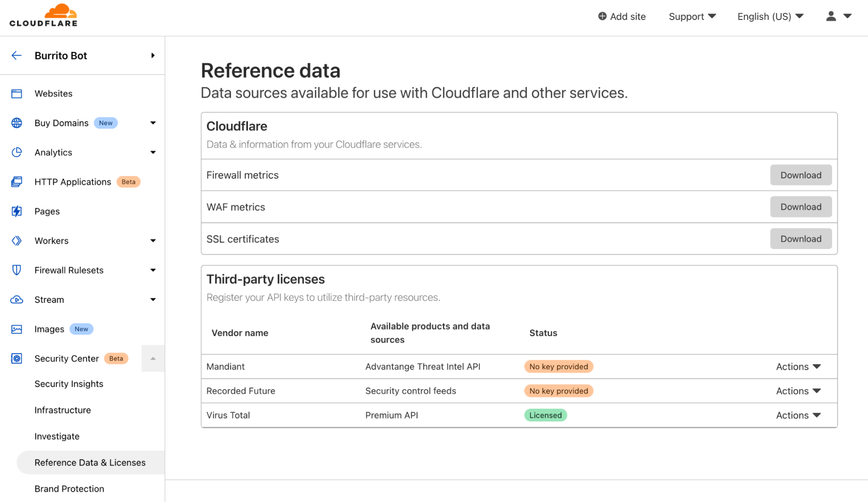Click the Beta badge beside HTTP Applications
This screenshot has height=502, width=868.
tap(128, 182)
